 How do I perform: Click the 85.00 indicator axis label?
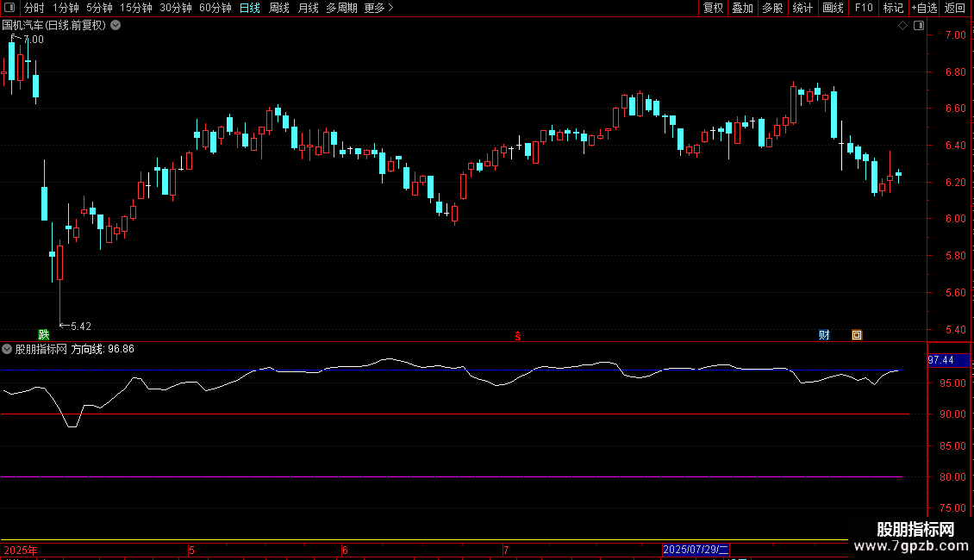pos(952,445)
